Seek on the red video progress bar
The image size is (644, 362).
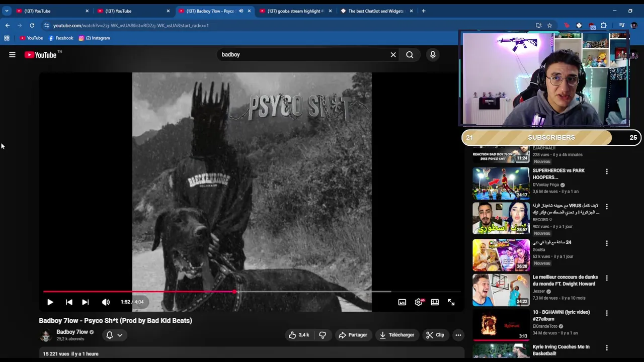pyautogui.click(x=138, y=292)
